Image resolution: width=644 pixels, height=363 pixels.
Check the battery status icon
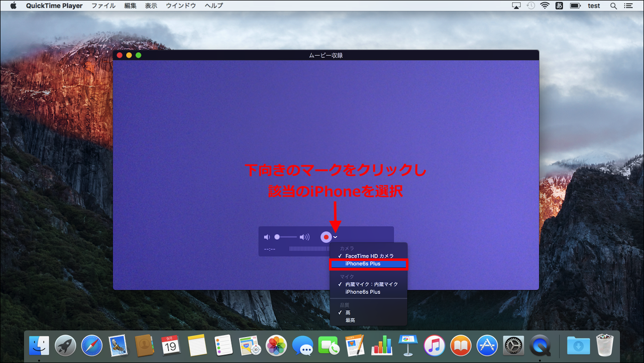pyautogui.click(x=575, y=6)
